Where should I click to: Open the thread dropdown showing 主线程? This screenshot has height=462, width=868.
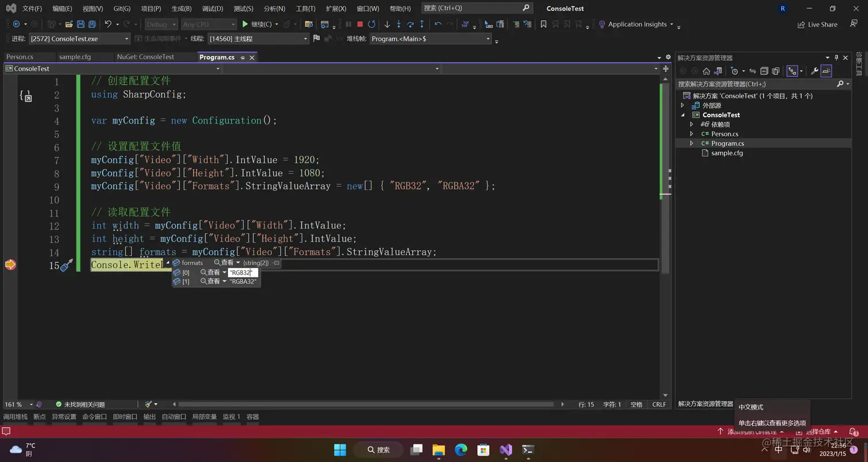(258, 38)
